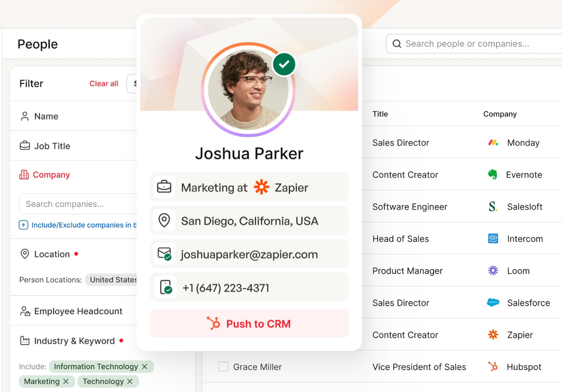The image size is (562, 392).
Task: Click the Clear all link
Action: [x=103, y=83]
